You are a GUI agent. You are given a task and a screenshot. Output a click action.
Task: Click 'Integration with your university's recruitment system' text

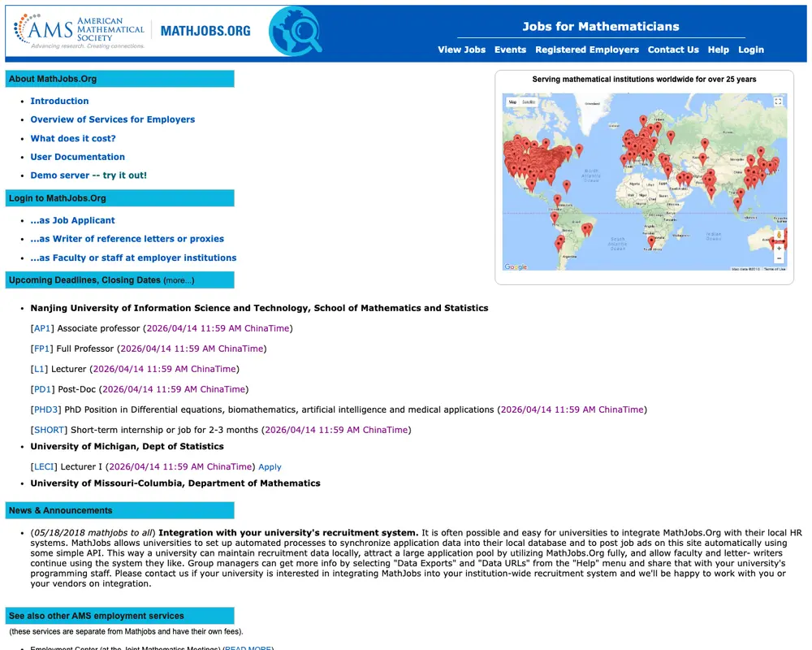[x=288, y=532]
